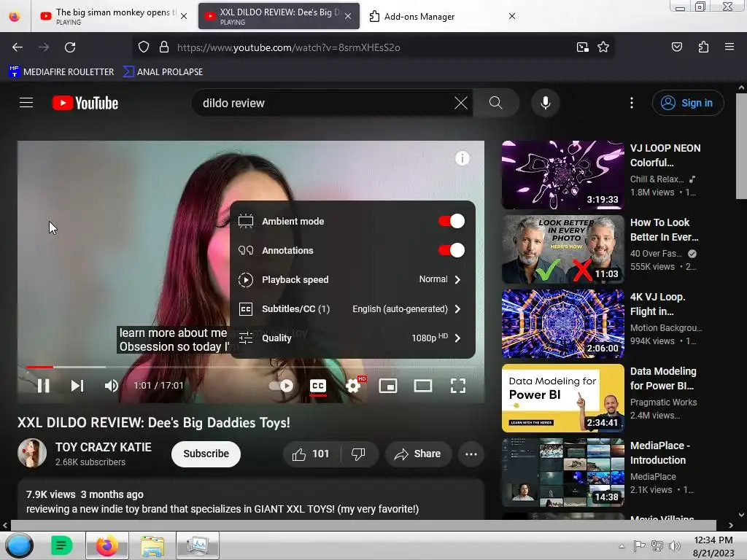Go back one page in Firefox
The width and height of the screenshot is (747, 560).
(18, 47)
